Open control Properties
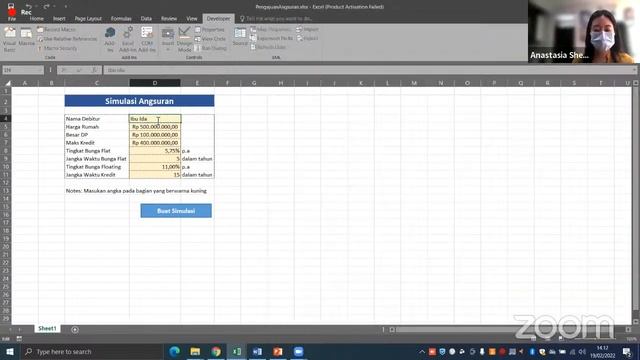Screen dimensions: 640x360 pyautogui.click(x=210, y=29)
